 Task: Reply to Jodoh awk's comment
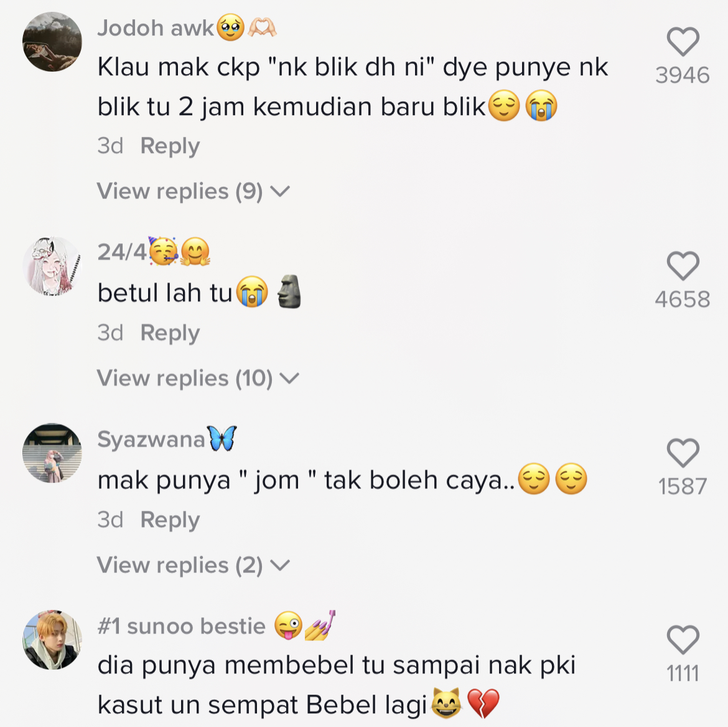[170, 146]
